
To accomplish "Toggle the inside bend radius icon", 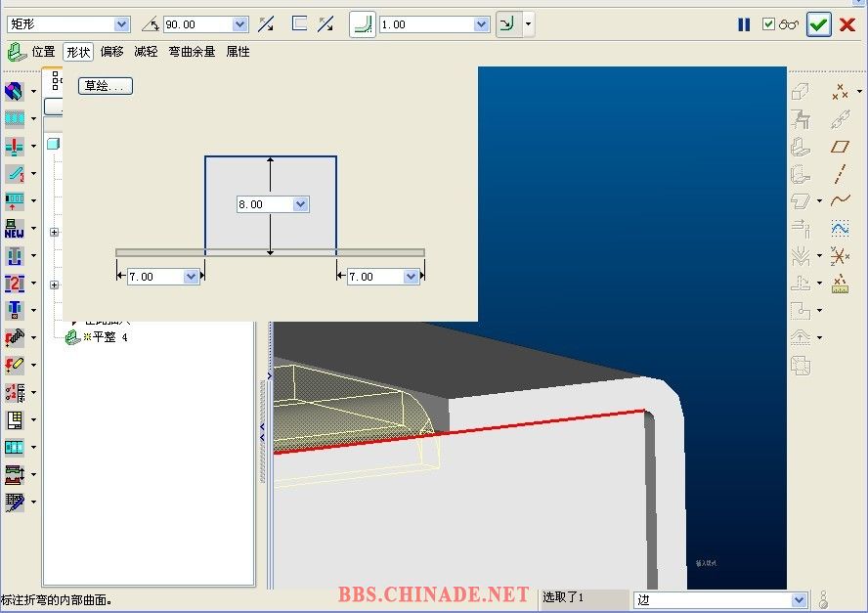I will [x=508, y=24].
